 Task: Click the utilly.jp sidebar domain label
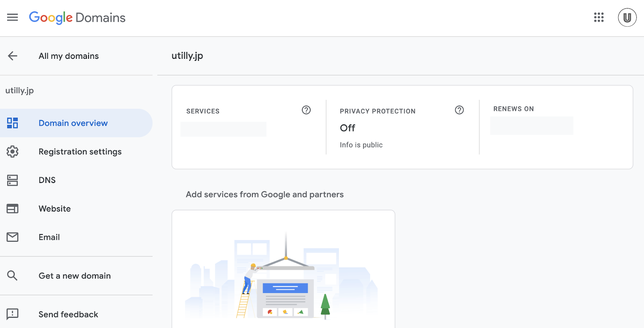[19, 91]
